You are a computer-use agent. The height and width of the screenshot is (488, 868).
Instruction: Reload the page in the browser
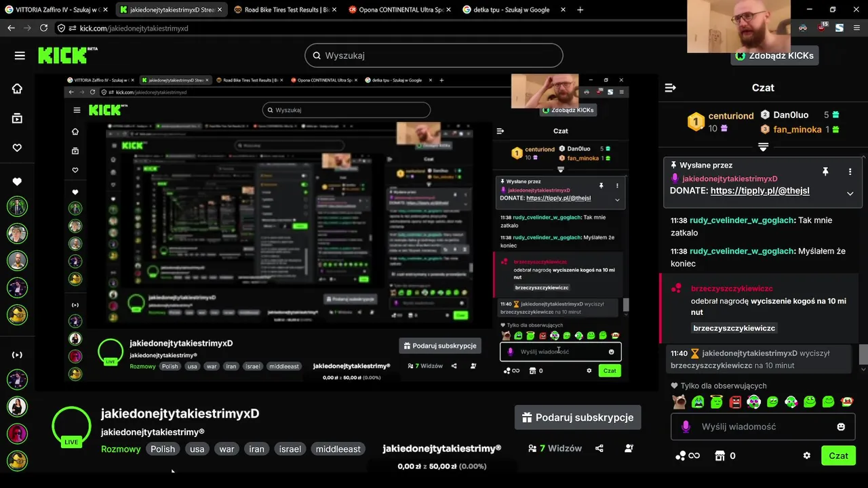[x=44, y=28]
